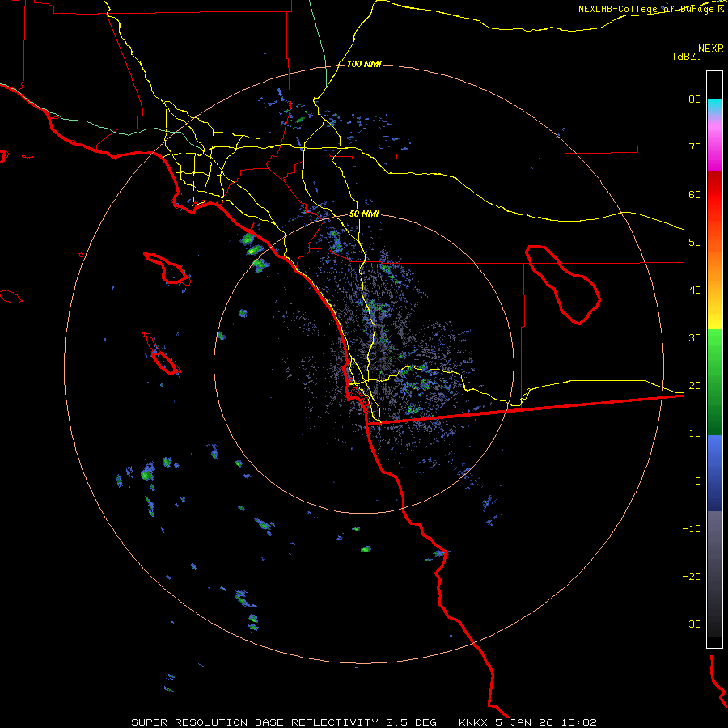Click the 20 value on the dBZ scale
Image resolution: width=728 pixels, height=728 pixels.
pyautogui.click(x=695, y=385)
